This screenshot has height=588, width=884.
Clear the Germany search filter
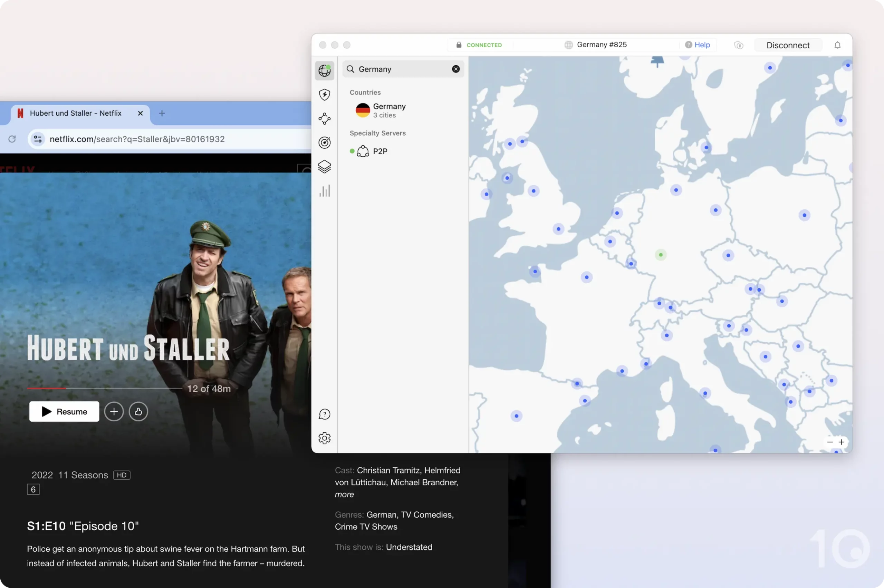456,69
